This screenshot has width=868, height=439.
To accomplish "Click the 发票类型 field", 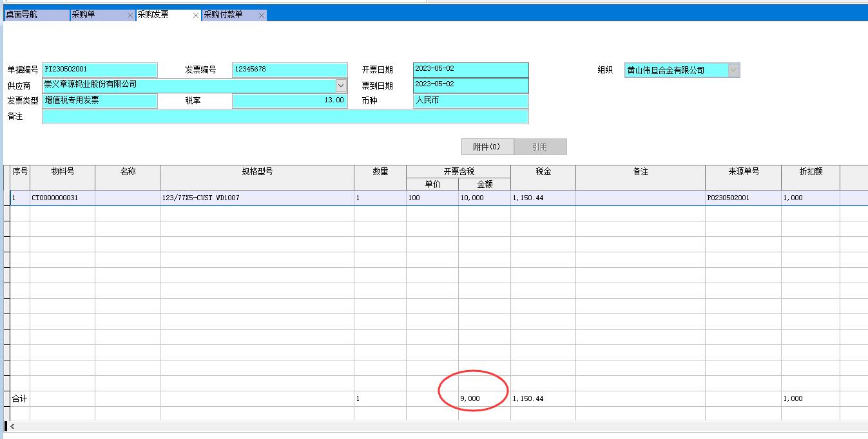I will (x=99, y=101).
